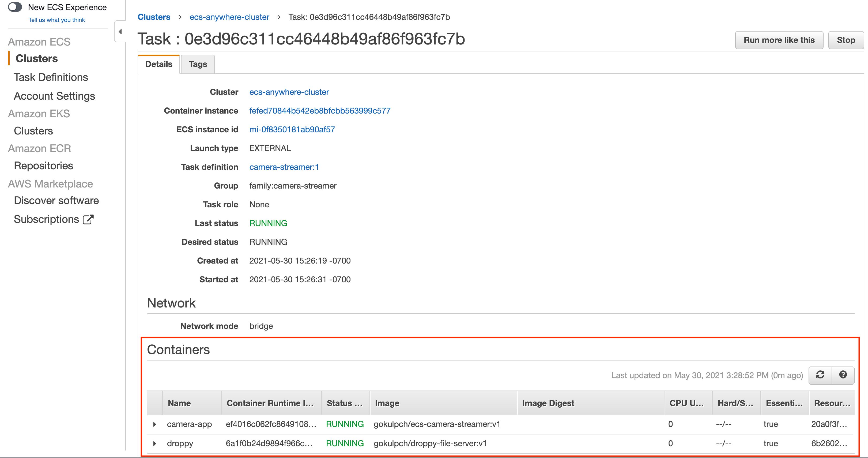Click the refresh containers icon
This screenshot has height=458, width=868.
pos(820,375)
